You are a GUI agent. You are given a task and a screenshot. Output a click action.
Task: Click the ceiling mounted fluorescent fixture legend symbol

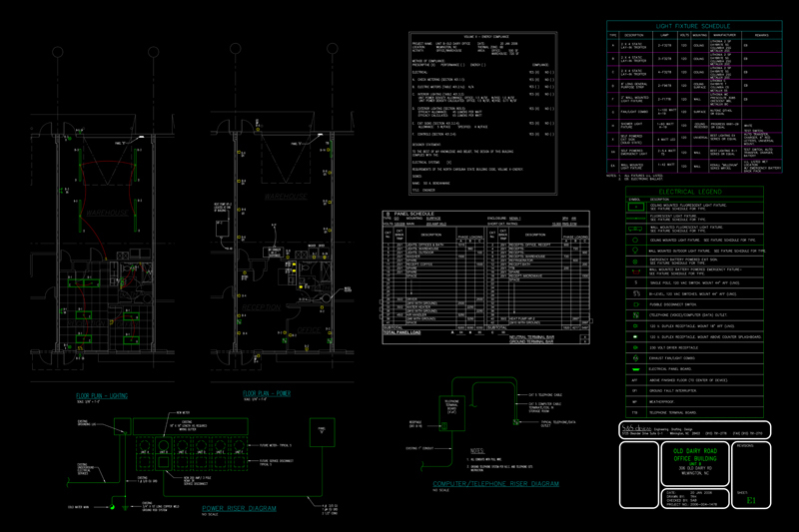click(x=635, y=206)
